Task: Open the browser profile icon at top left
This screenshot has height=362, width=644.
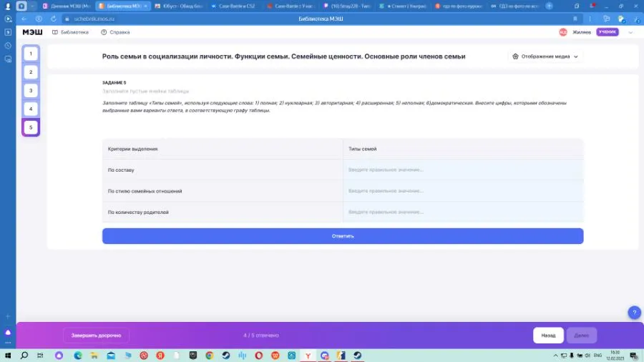Action: 7,6
